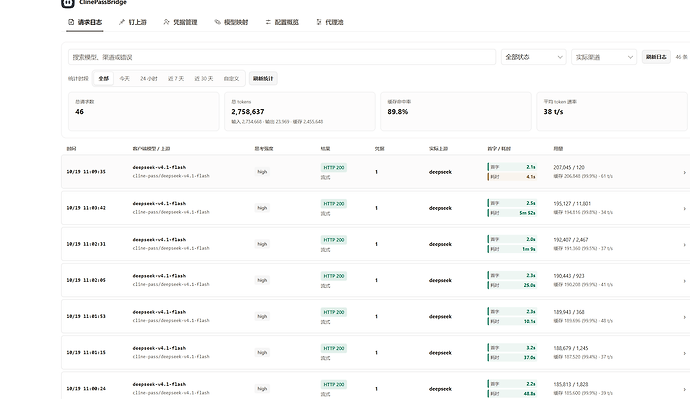Expand the 10/19 11:02:05 request row chevron

(x=684, y=281)
